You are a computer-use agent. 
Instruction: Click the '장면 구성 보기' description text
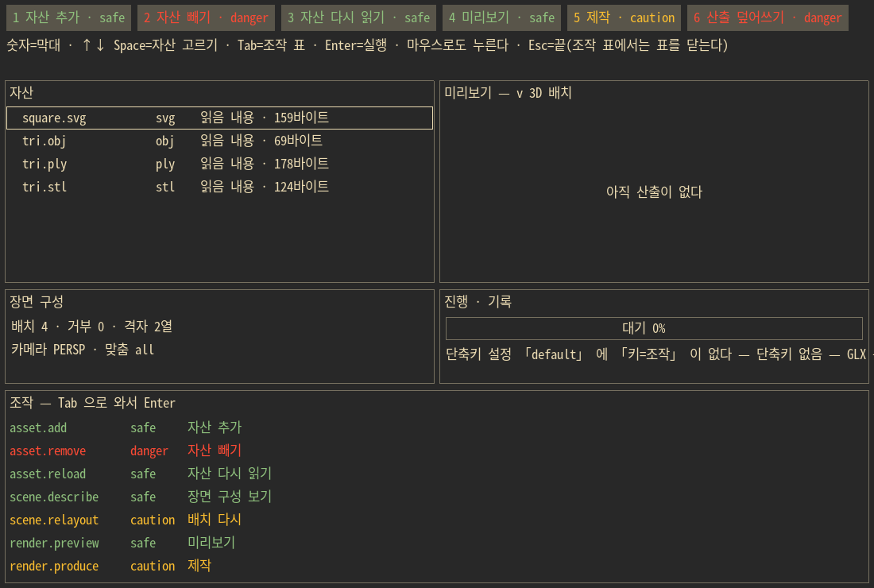229,497
